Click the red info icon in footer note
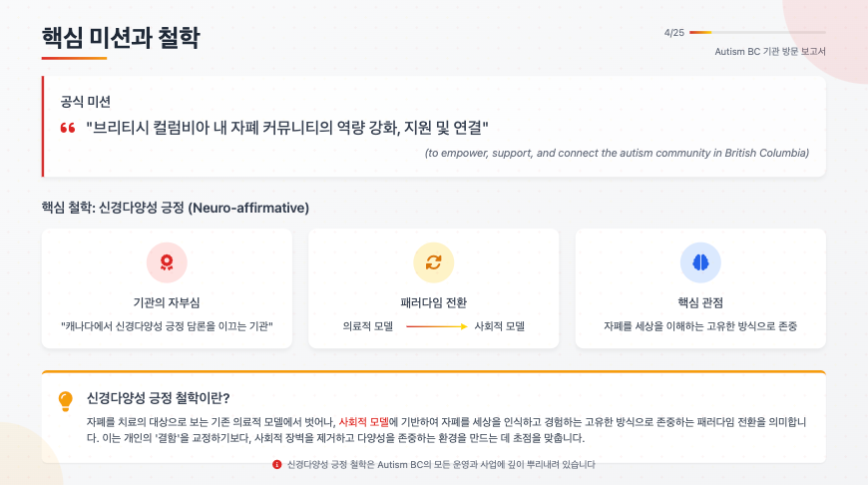This screenshot has height=485, width=868. 276,464
